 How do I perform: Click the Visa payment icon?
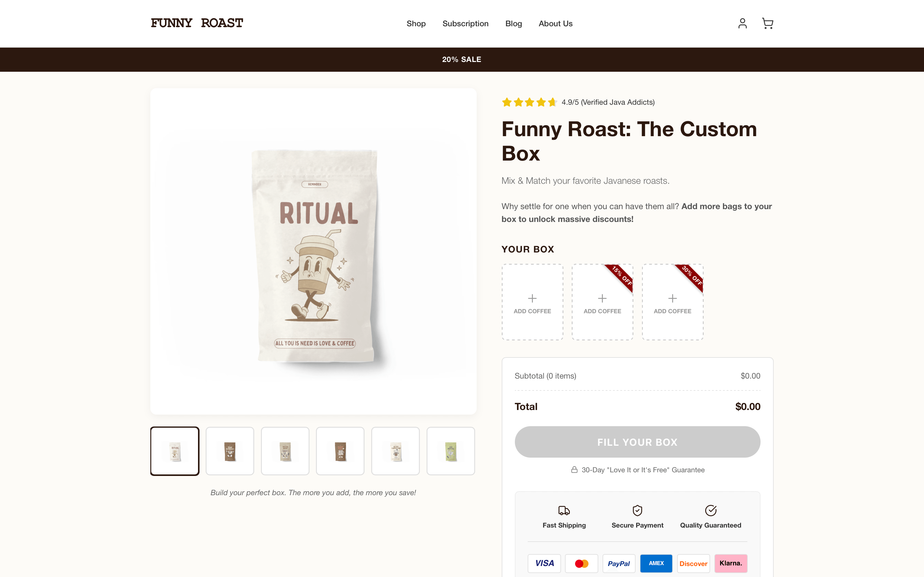click(x=544, y=563)
